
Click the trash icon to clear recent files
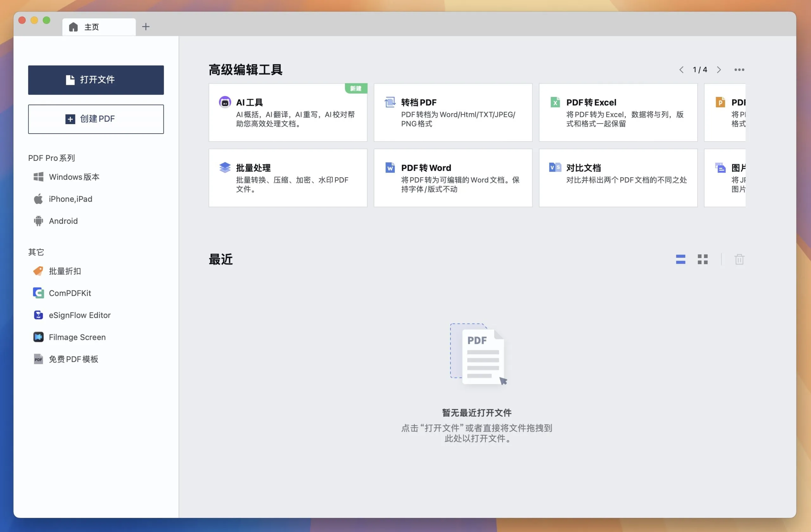[739, 260]
